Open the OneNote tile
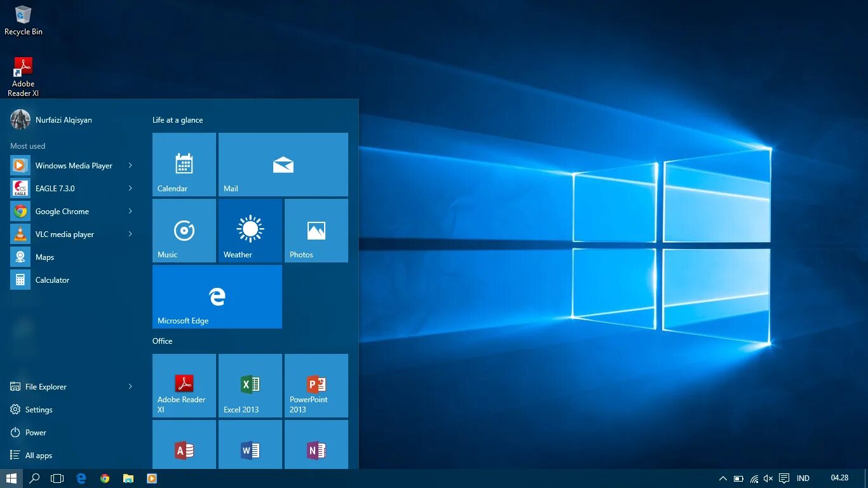The image size is (868, 488). tap(316, 445)
